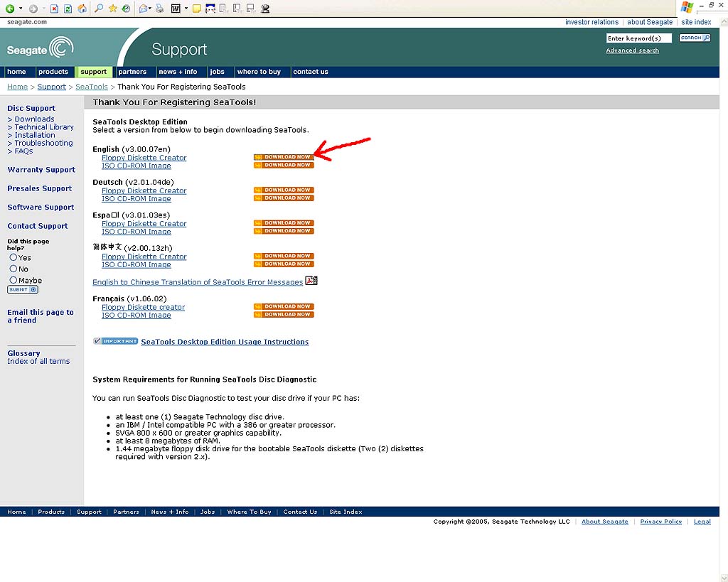Open the support navigation tab
The image size is (728, 582).
[x=93, y=72]
